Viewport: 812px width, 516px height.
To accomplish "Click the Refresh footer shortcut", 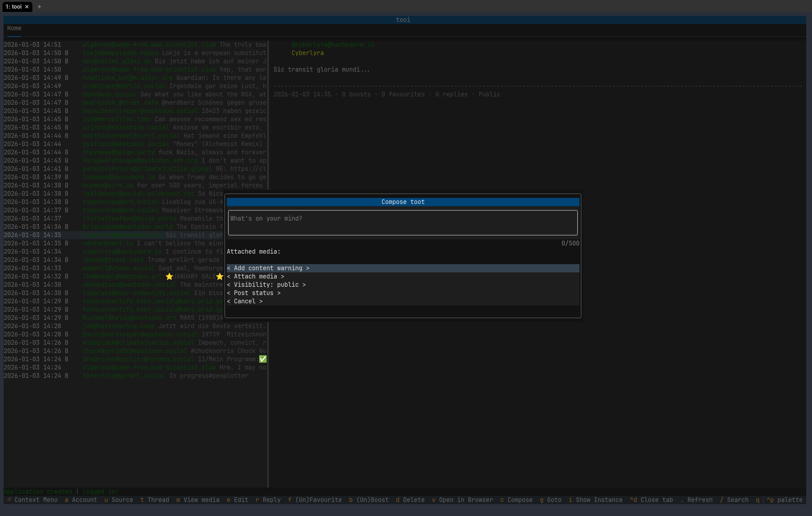I will click(x=696, y=500).
